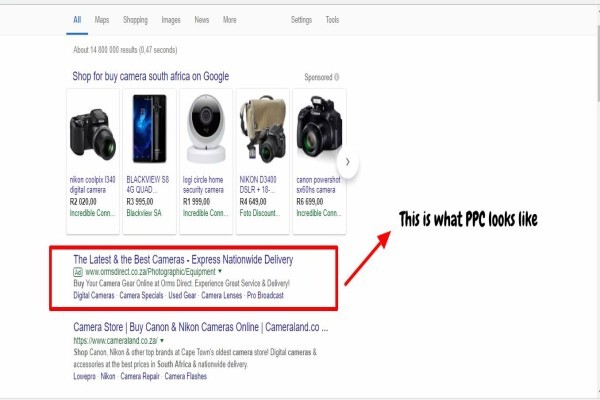Open Blackview S8 phone product image
This screenshot has height=400, width=600.
150,129
